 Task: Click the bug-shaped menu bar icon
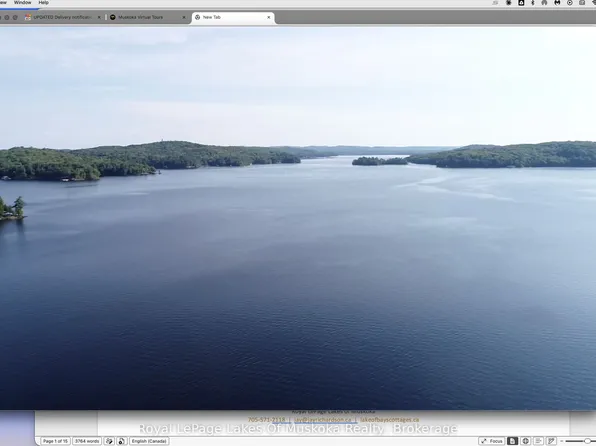pyautogui.click(x=509, y=3)
